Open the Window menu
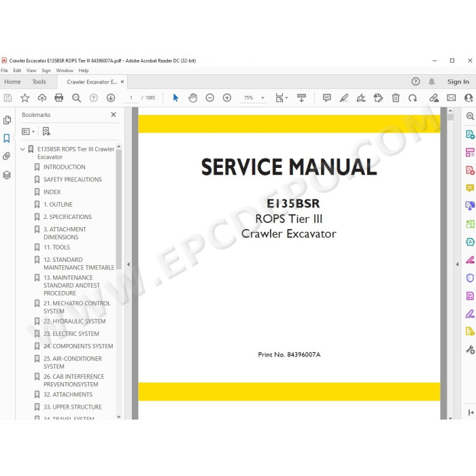 click(65, 71)
